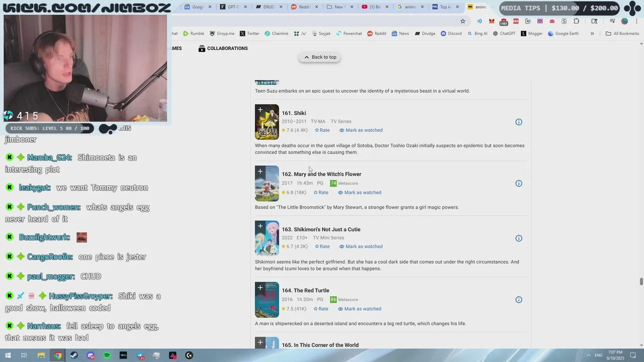Open Spotify from the taskbar

click(x=107, y=355)
